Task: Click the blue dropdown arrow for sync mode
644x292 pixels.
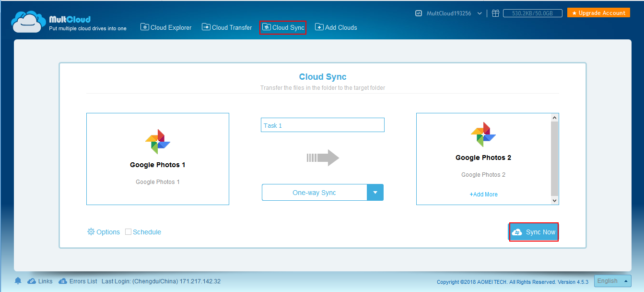Action: pyautogui.click(x=375, y=193)
